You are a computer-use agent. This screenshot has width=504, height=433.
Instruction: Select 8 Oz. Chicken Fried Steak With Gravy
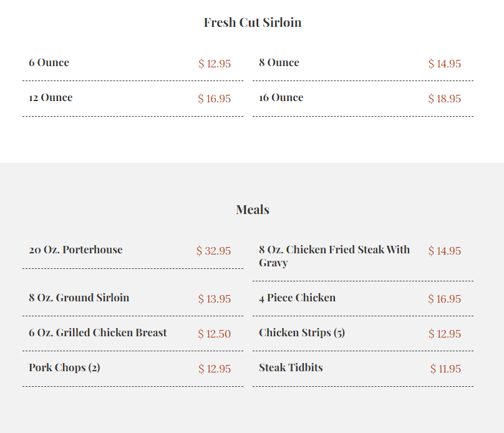click(x=334, y=256)
